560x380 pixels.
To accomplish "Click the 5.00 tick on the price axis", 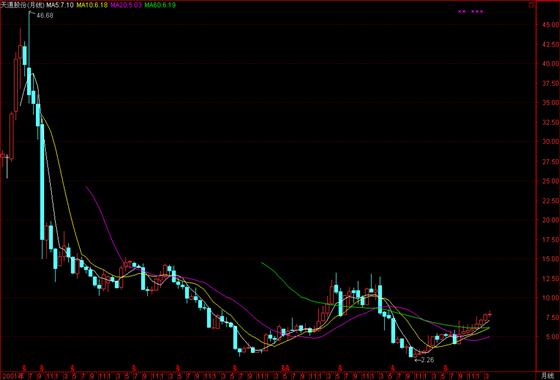I will click(550, 336).
